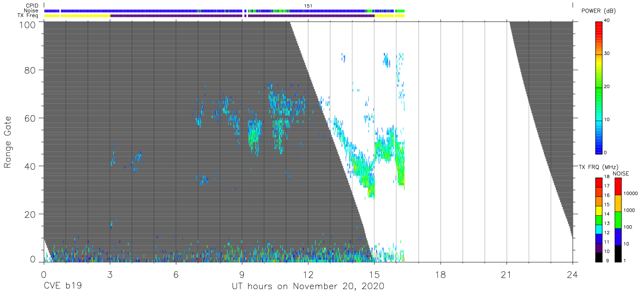
Task: Click the x-axis tick label '15'
Action: pos(374,274)
